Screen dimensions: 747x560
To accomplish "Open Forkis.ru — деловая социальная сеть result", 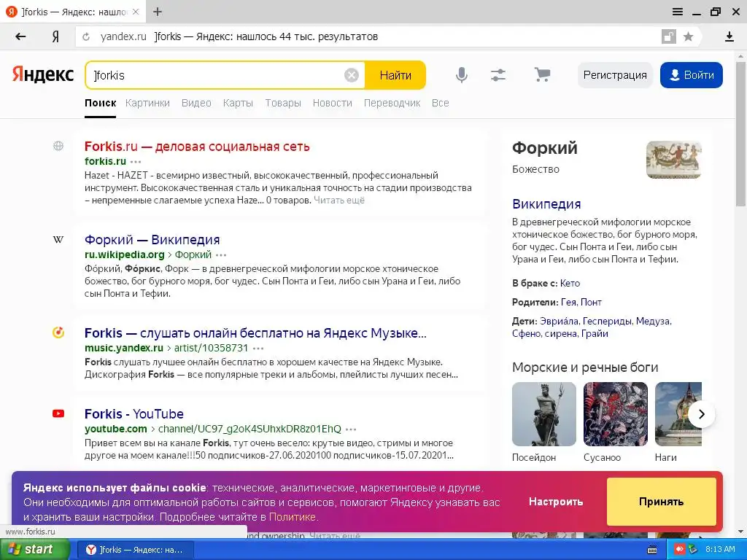I will [x=197, y=146].
